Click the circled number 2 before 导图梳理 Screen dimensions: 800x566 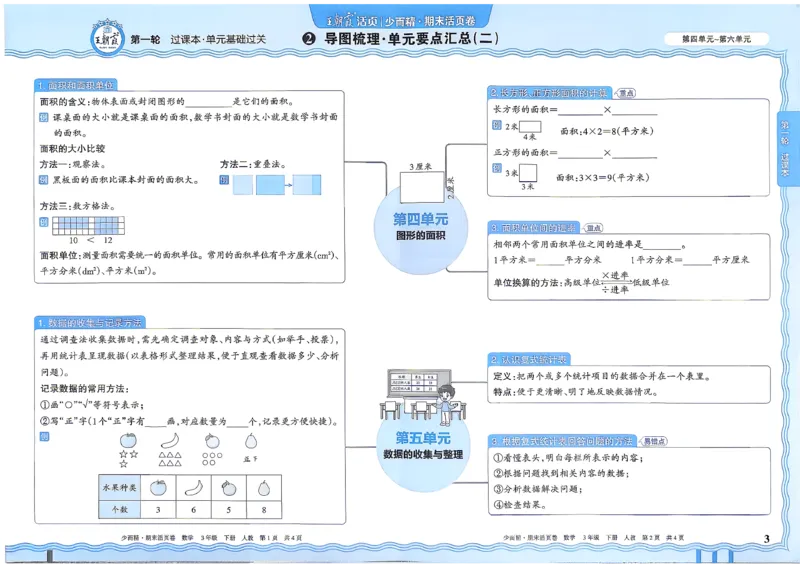pyautogui.click(x=309, y=39)
